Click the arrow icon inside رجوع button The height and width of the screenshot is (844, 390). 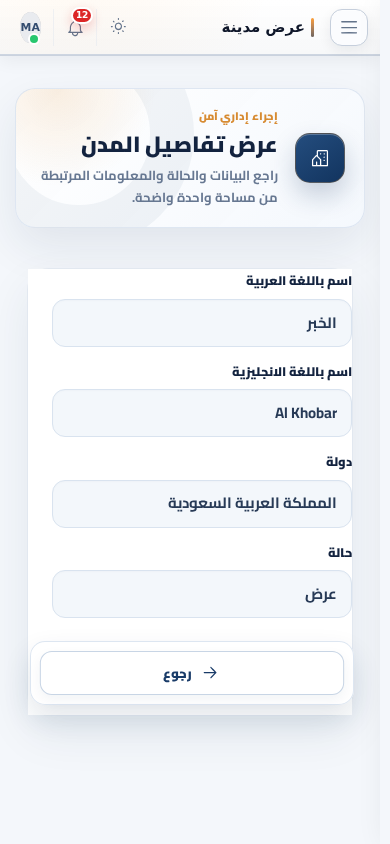click(x=210, y=673)
